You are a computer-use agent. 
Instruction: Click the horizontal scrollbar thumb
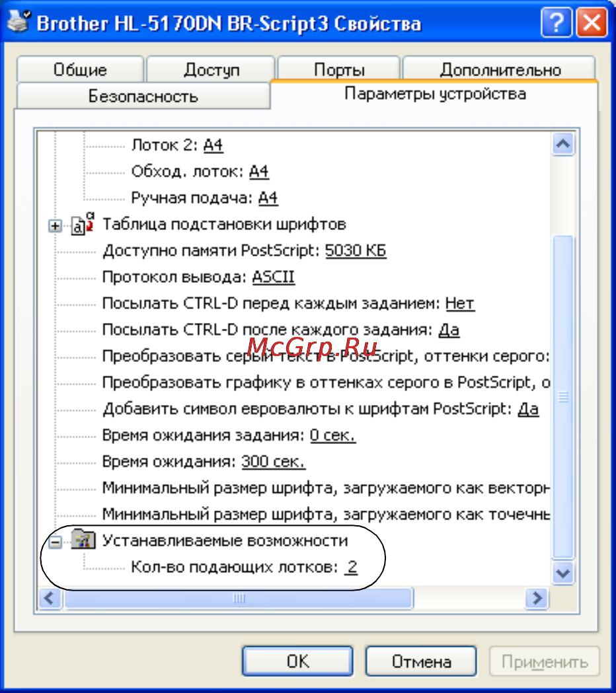239,599
